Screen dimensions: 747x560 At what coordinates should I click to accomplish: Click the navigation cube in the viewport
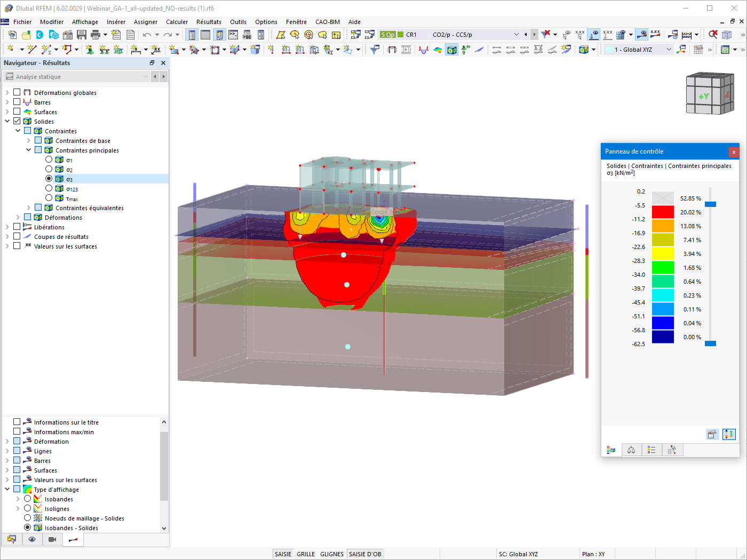point(710,94)
